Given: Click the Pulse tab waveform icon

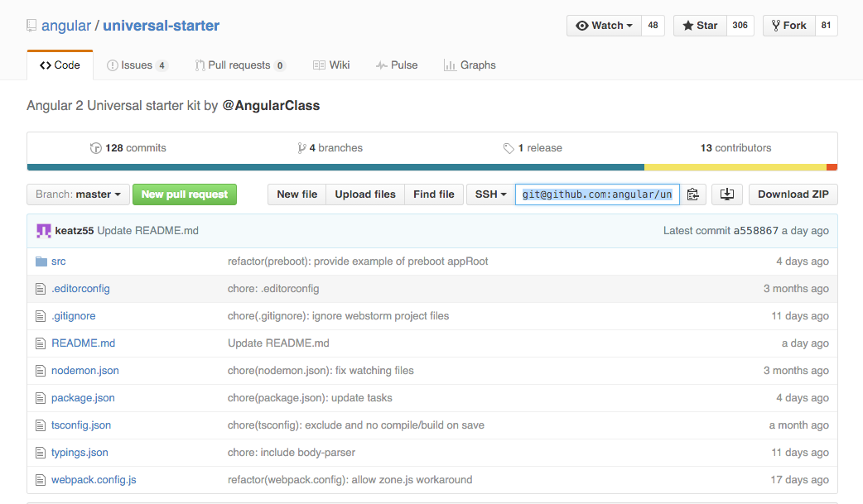Looking at the screenshot, I should (x=382, y=65).
